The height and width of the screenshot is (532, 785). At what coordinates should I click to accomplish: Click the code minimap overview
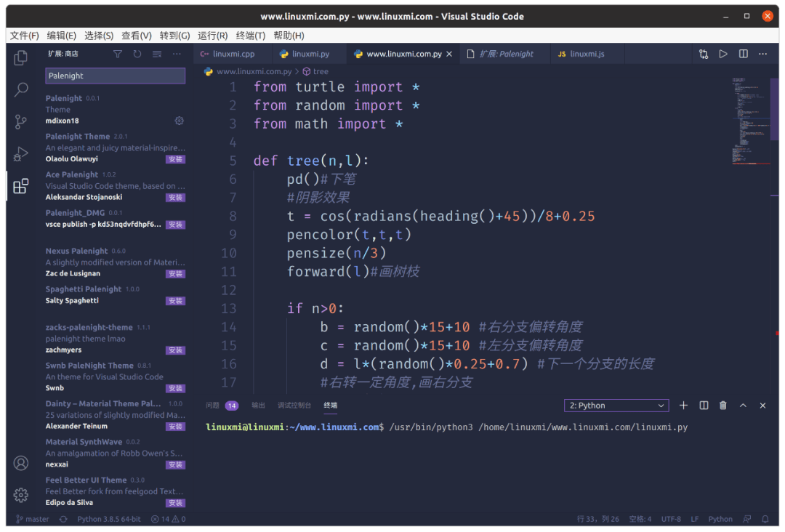pyautogui.click(x=751, y=120)
